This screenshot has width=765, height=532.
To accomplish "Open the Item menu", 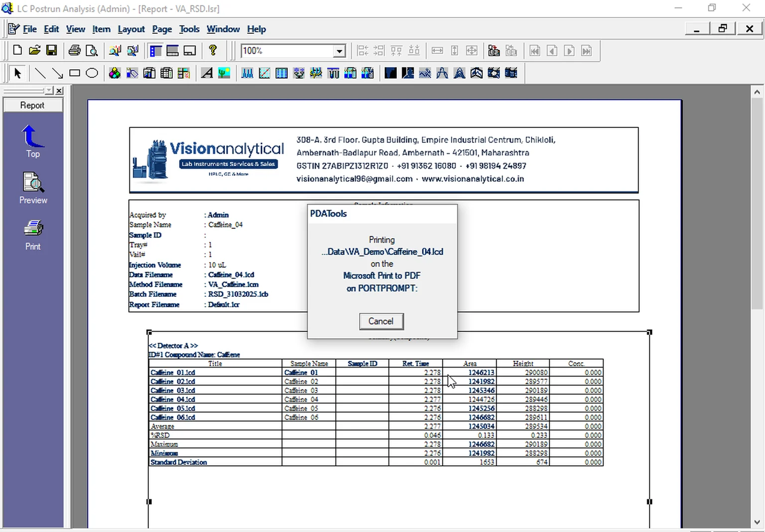I will click(101, 29).
